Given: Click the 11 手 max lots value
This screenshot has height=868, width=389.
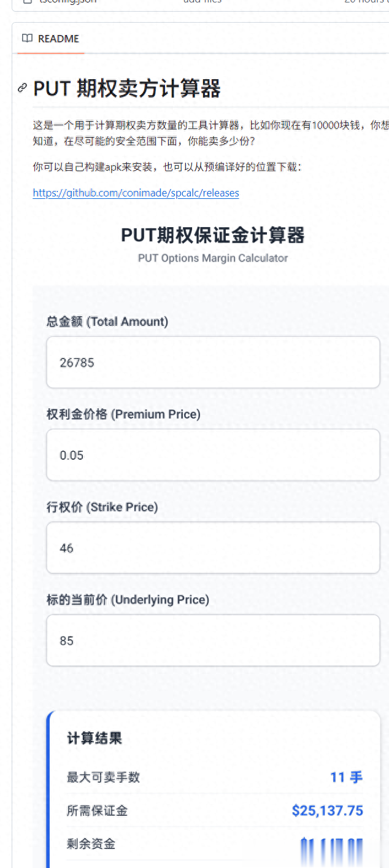Looking at the screenshot, I should click(346, 777).
